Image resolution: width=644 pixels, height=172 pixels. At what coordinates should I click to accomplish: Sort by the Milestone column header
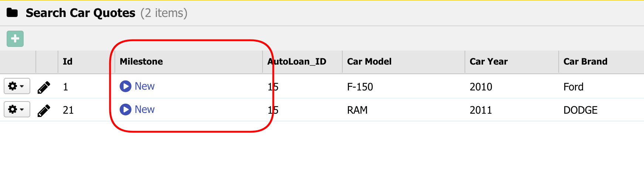141,62
